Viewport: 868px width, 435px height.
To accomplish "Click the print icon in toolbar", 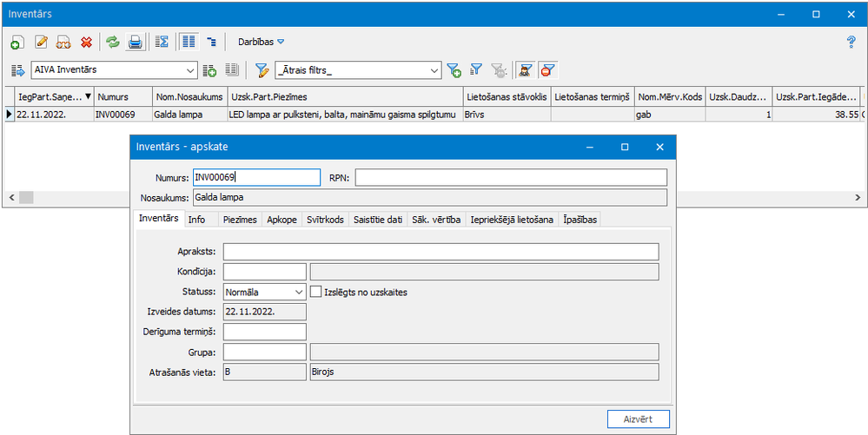I will tap(135, 42).
